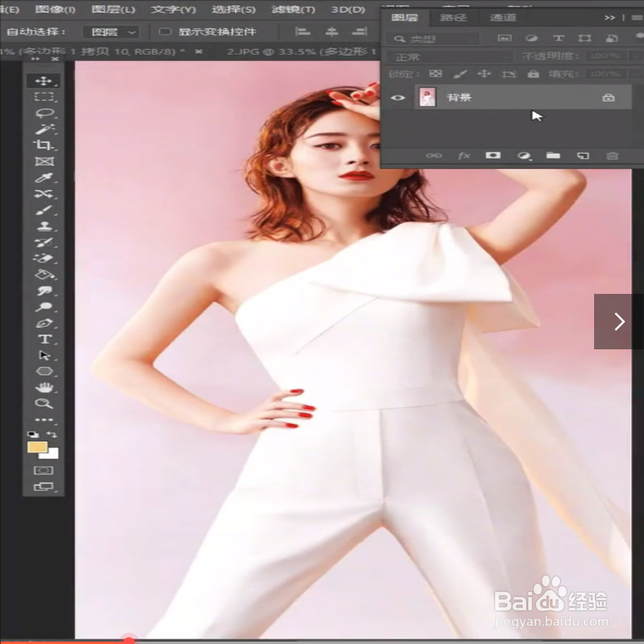Select the Lasso tool
Image resolution: width=644 pixels, height=644 pixels.
(44, 113)
